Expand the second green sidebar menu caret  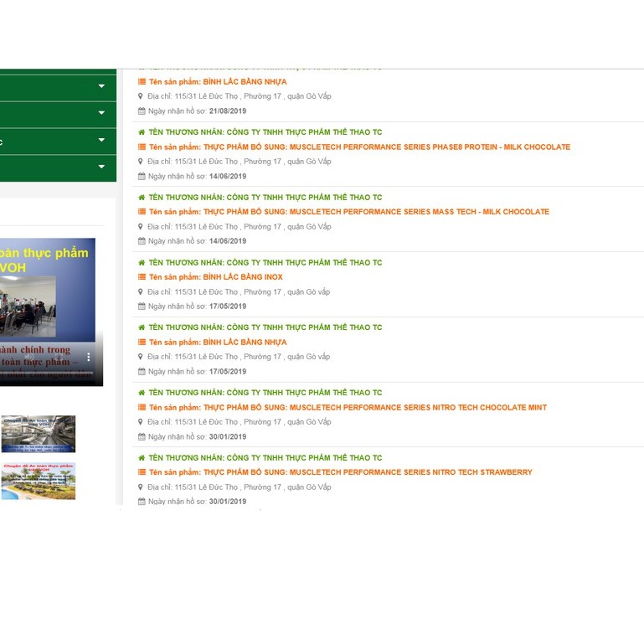(x=101, y=113)
